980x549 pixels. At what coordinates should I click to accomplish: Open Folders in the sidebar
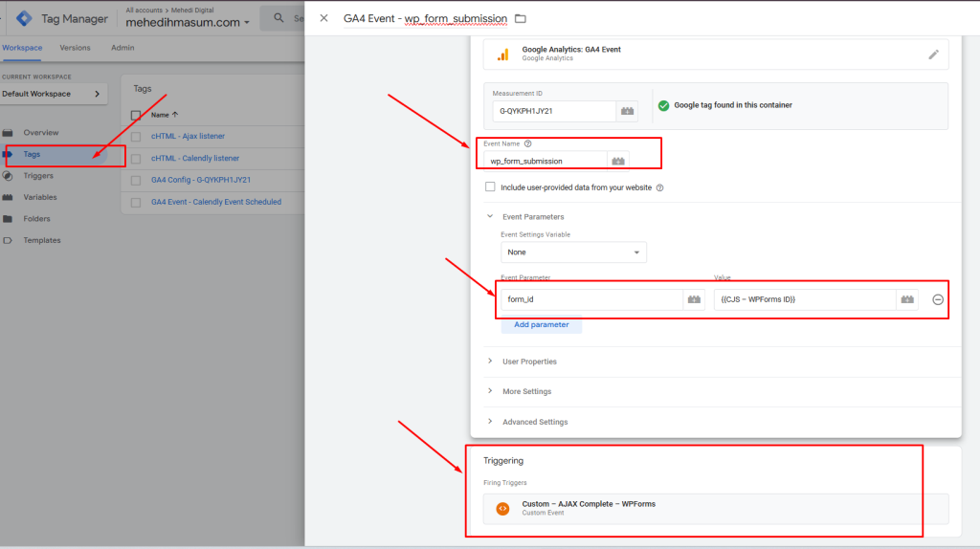(x=37, y=219)
